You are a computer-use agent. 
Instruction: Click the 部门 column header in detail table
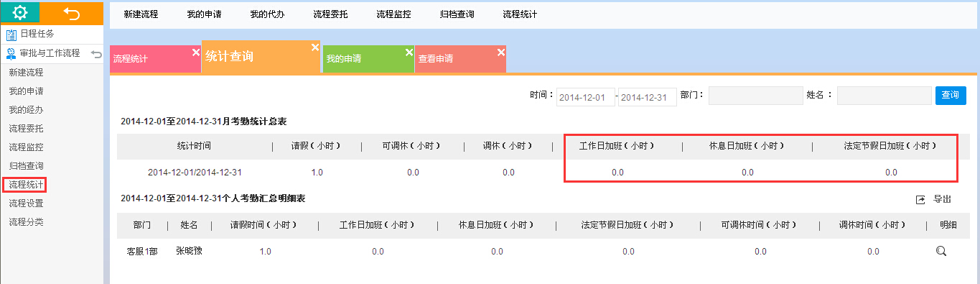coord(141,225)
